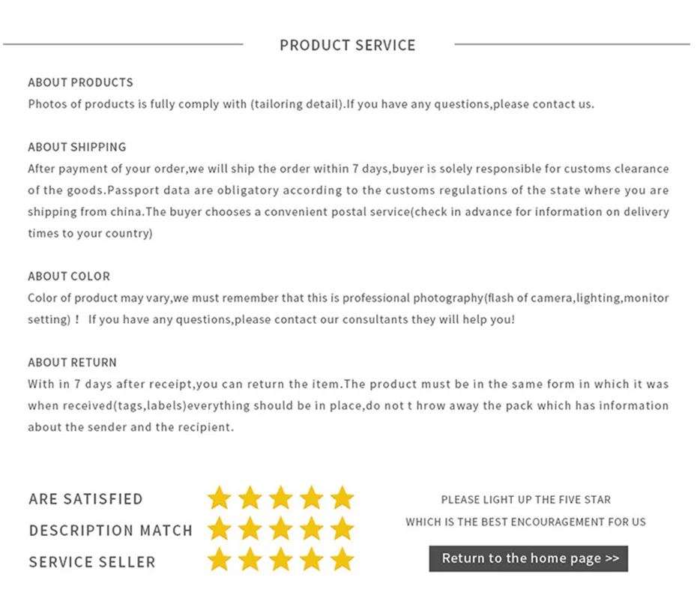Select the fourth star beside DESCRIPTION MATCH
This screenshot has width=697, height=616.
[x=312, y=528]
